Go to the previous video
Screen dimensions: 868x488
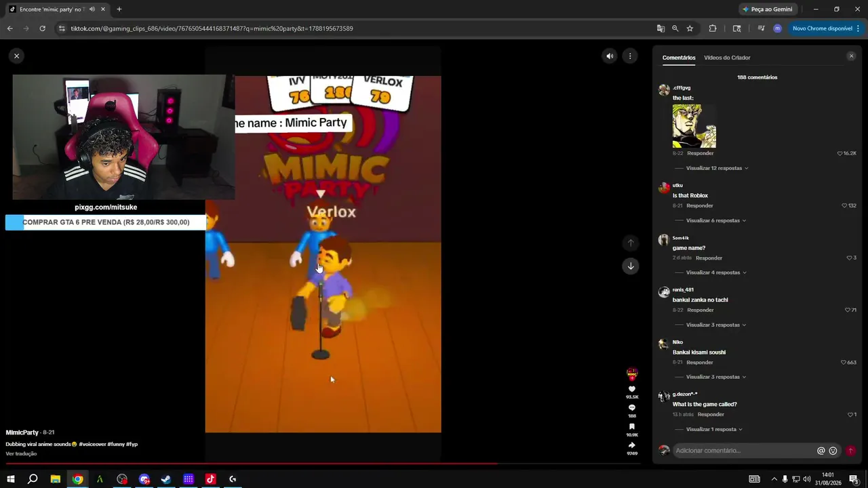tap(631, 243)
